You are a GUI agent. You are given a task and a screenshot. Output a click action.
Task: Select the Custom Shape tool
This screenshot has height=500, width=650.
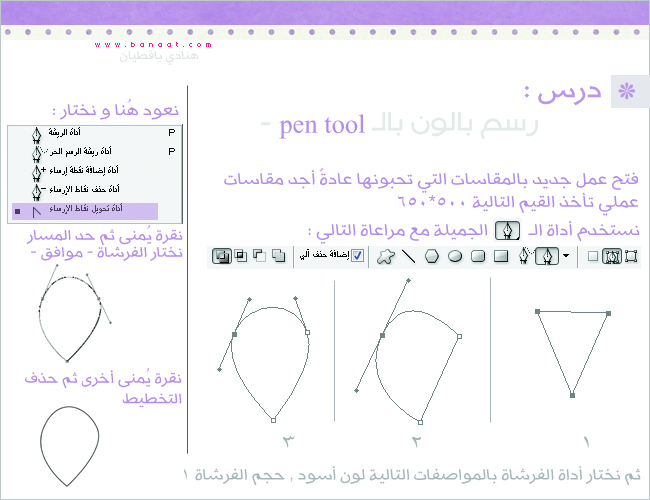click(384, 256)
